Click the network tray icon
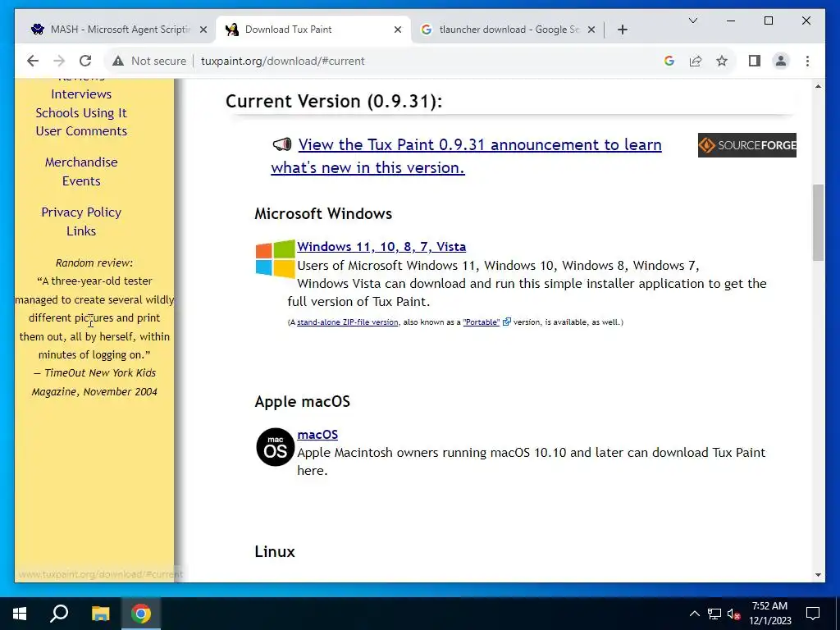 coord(714,614)
